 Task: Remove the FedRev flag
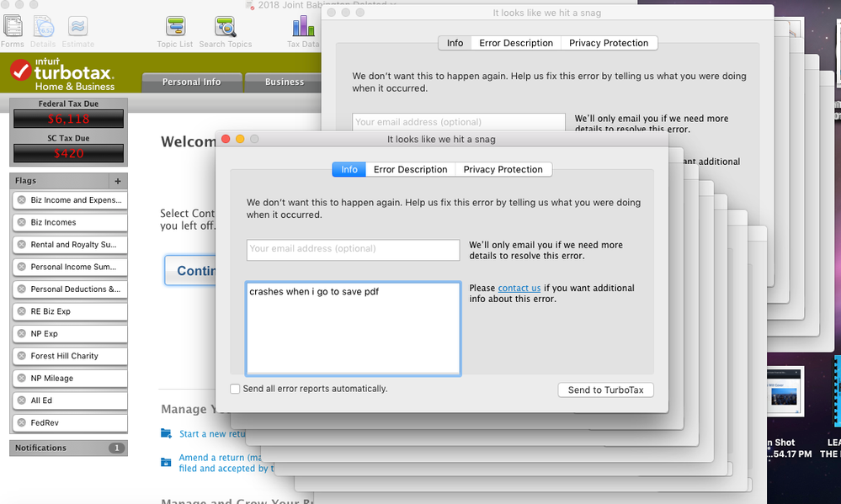pos(21,422)
